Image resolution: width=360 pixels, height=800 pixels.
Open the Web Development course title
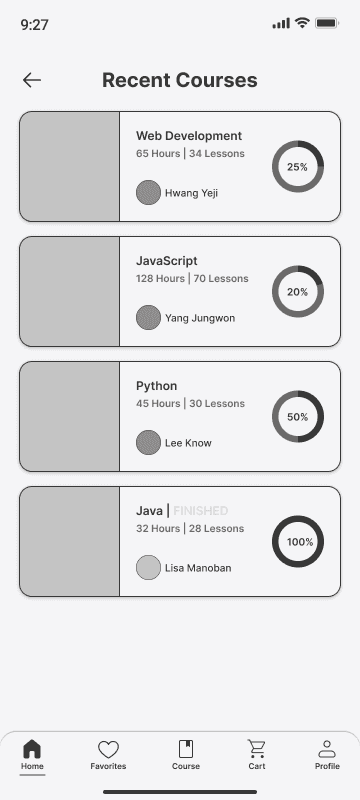pyautogui.click(x=189, y=136)
